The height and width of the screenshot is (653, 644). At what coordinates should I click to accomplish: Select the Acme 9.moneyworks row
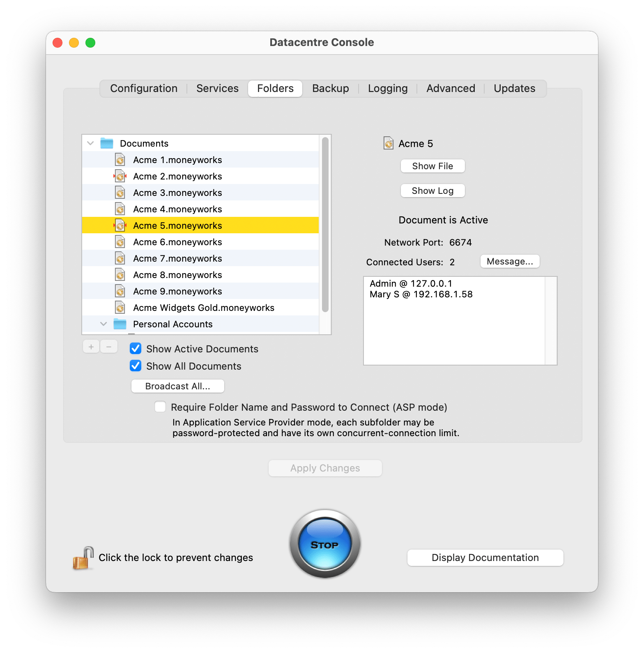click(x=200, y=291)
